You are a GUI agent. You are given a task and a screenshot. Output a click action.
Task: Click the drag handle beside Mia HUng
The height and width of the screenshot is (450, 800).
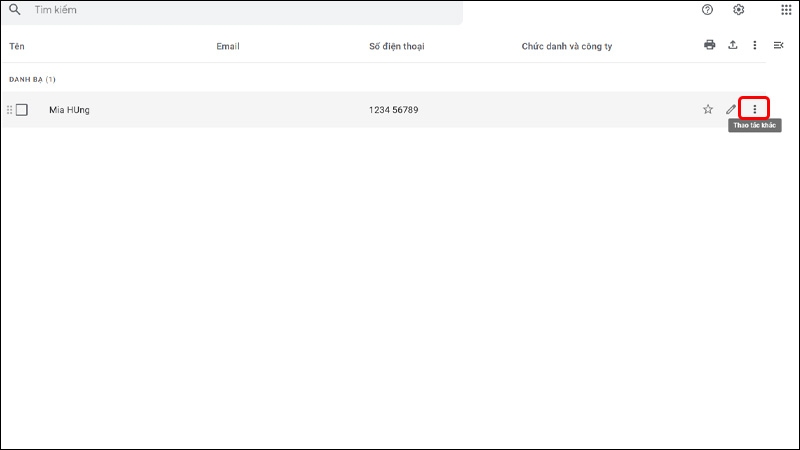pos(9,110)
